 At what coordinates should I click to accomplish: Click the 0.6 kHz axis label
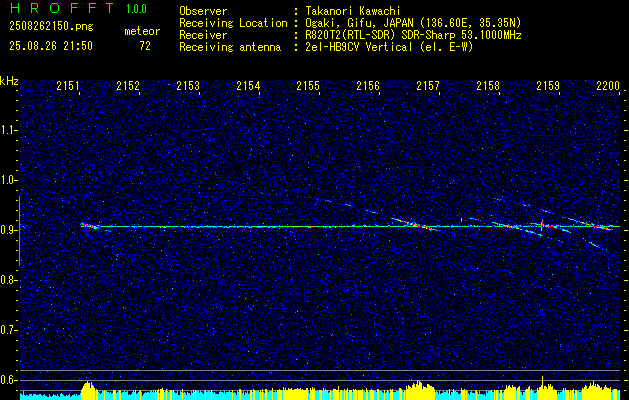coord(9,380)
